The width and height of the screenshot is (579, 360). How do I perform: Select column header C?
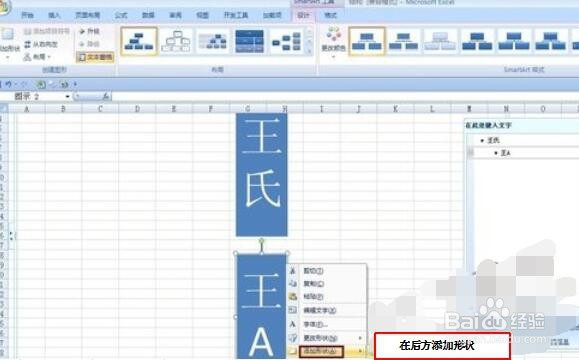(100, 109)
